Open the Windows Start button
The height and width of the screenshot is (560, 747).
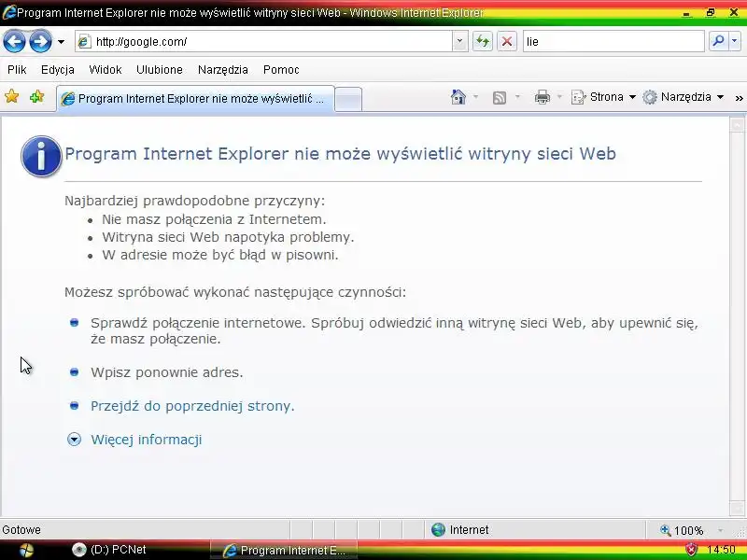pos(26,550)
